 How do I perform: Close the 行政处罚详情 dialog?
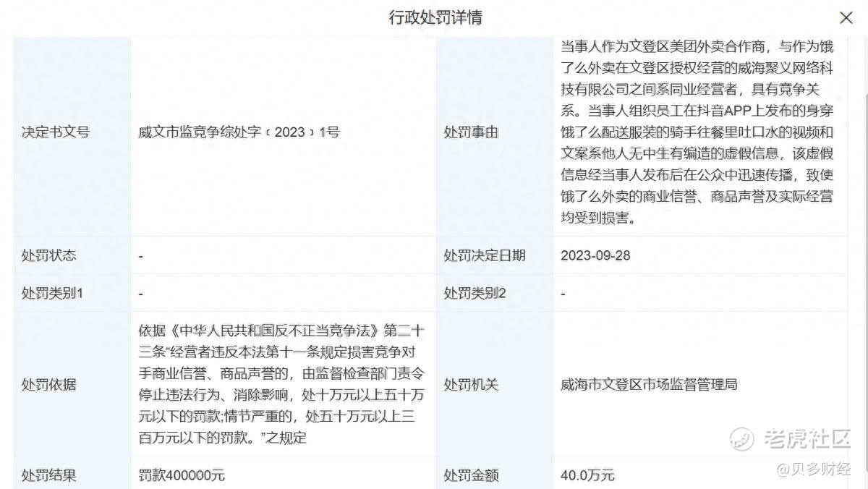pos(845,17)
